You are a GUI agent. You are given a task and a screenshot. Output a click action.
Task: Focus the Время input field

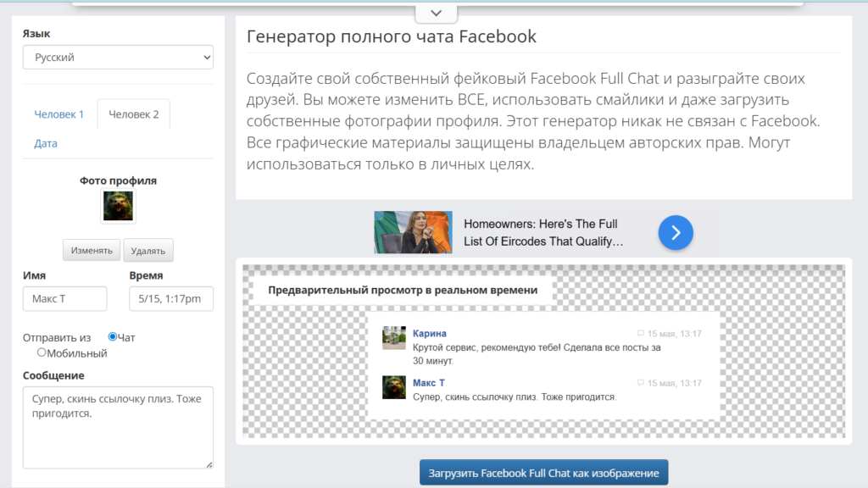[x=171, y=299]
